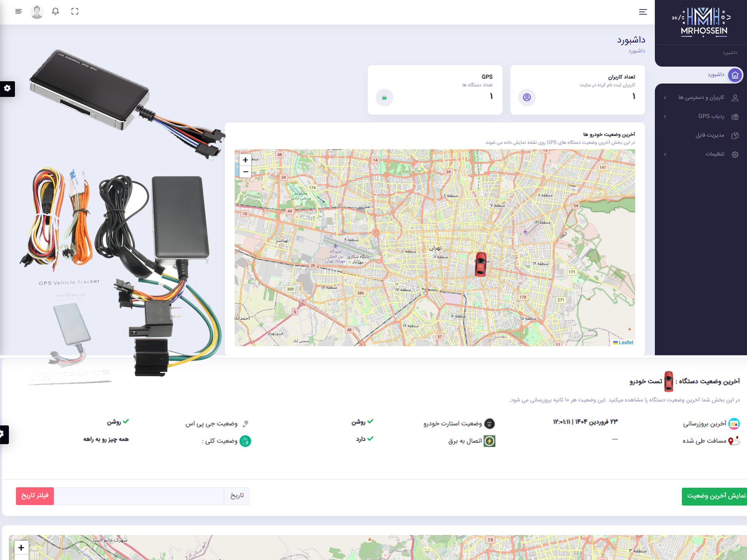Image resolution: width=747 pixels, height=560 pixels.
Task: Expand the تنظیمات sidebar menu
Action: [x=714, y=154]
